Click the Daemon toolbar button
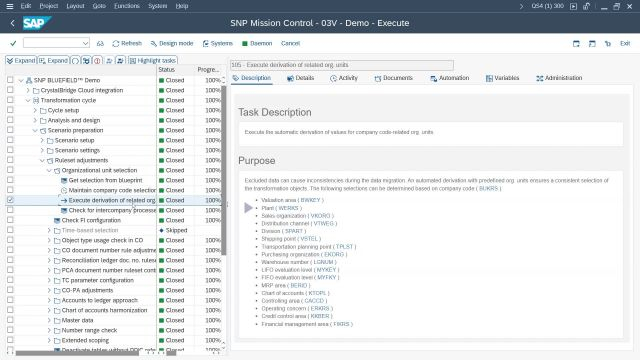The height and width of the screenshot is (360, 640). [257, 43]
